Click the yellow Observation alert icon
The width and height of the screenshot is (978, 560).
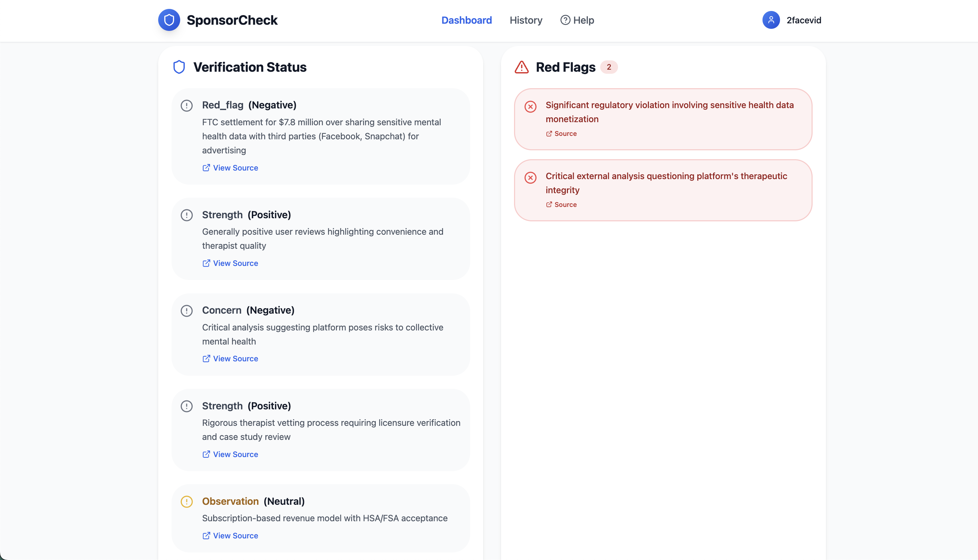click(x=187, y=502)
